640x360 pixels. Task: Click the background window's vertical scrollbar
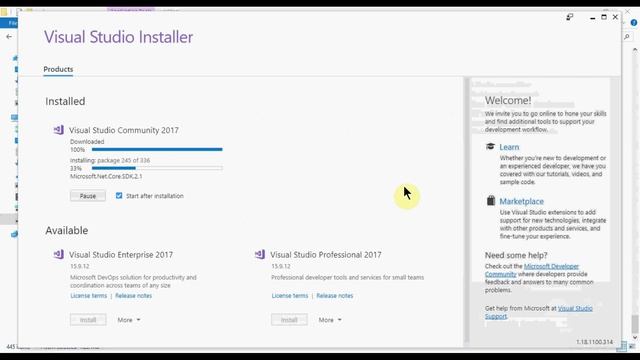(x=635, y=194)
